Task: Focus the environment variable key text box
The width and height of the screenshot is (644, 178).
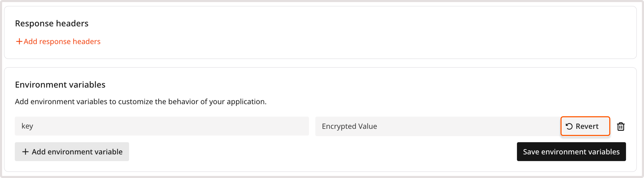Action: [x=163, y=126]
